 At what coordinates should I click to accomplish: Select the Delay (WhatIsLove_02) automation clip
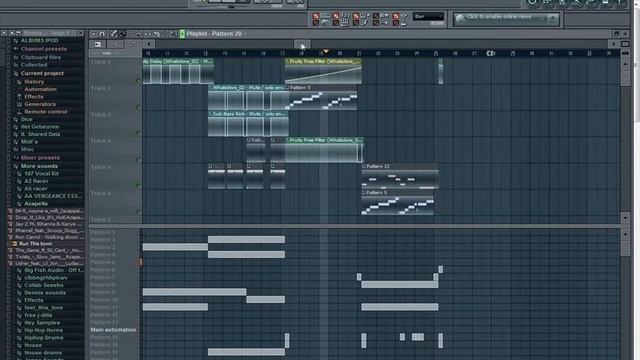tap(178, 71)
